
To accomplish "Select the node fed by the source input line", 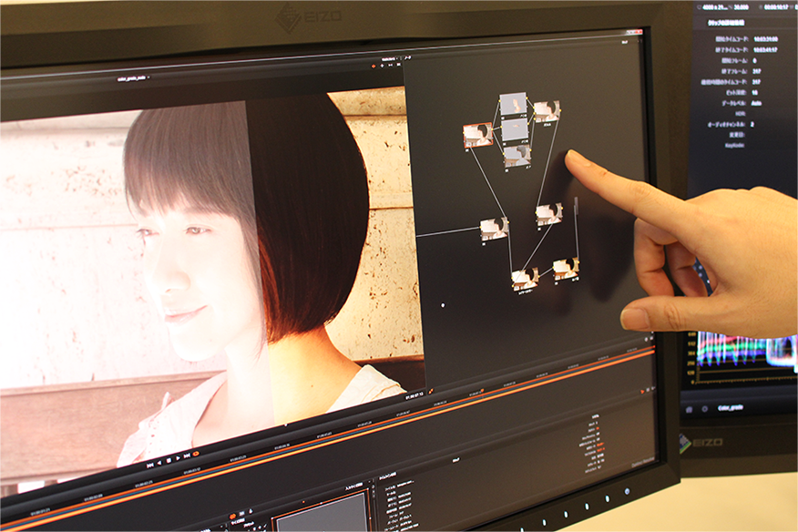I will pyautogui.click(x=494, y=229).
